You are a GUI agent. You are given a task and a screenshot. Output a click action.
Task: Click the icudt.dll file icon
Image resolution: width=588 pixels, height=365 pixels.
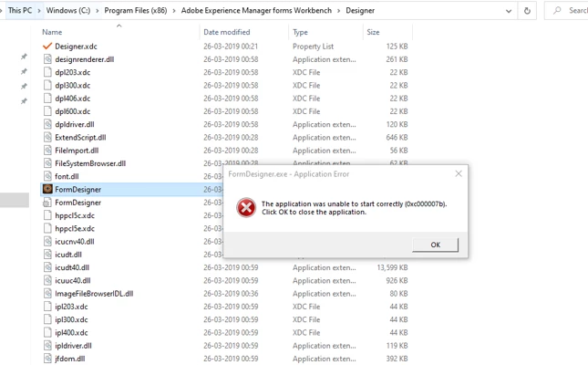click(47, 255)
